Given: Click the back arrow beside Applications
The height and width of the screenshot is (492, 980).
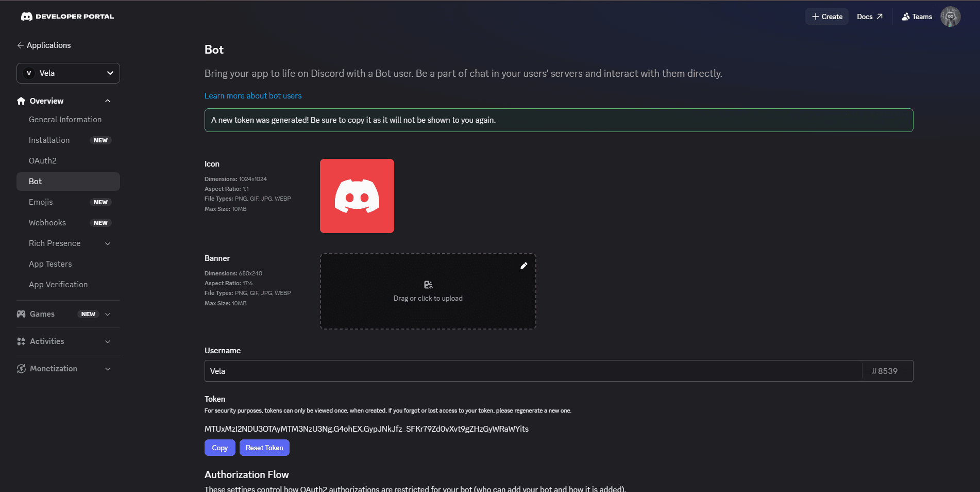Looking at the screenshot, I should tap(21, 45).
